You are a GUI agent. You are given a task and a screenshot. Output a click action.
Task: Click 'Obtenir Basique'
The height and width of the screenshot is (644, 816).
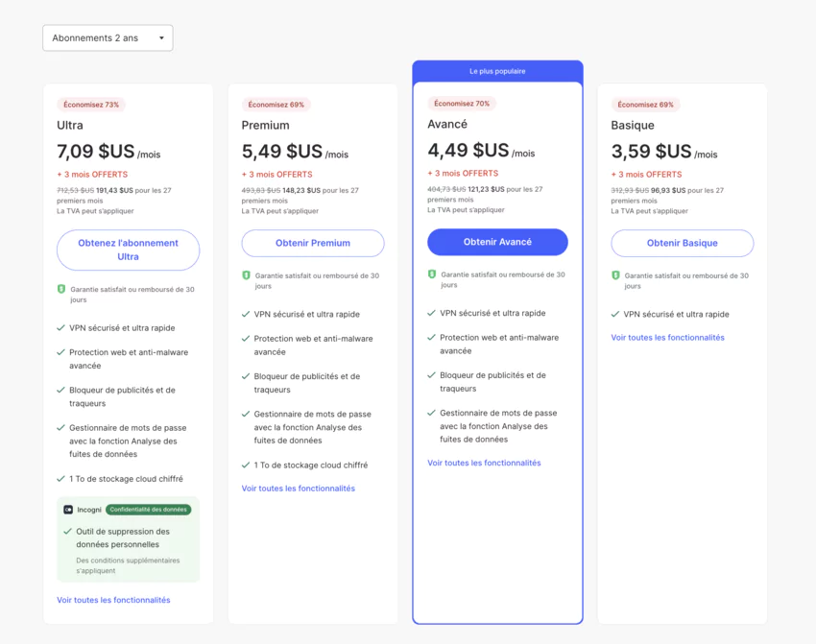pyautogui.click(x=682, y=243)
